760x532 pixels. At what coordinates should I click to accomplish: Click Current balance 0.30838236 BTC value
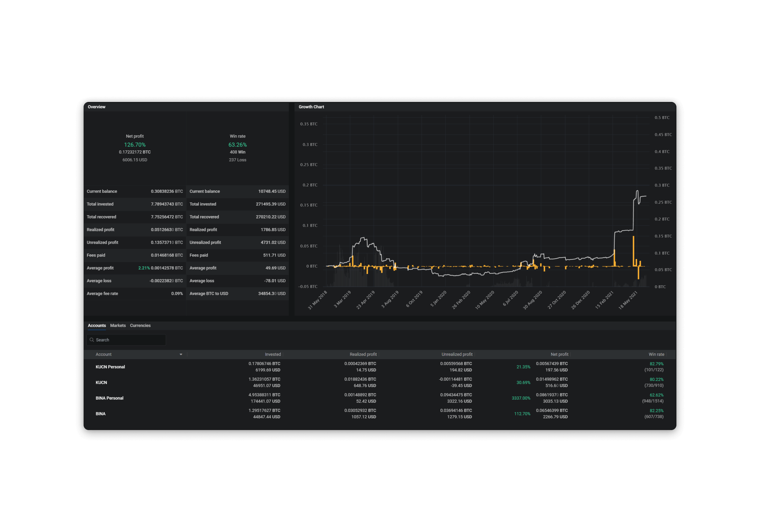(x=167, y=191)
